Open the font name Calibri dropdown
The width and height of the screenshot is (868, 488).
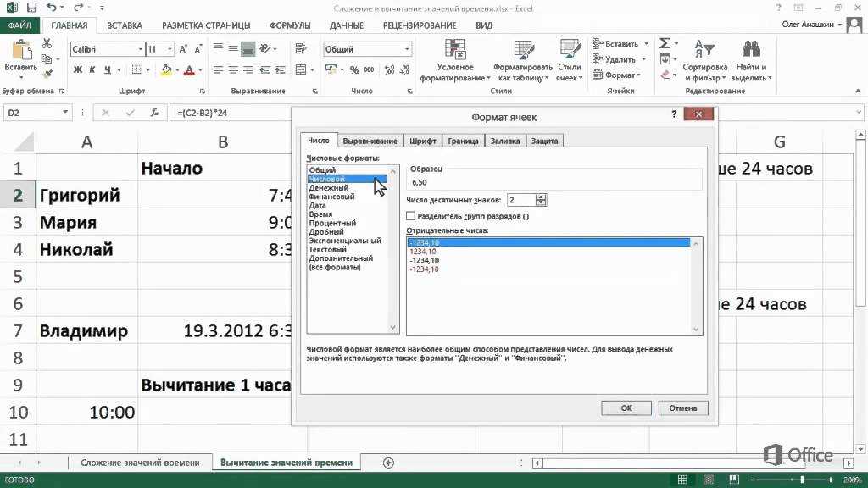pos(140,49)
